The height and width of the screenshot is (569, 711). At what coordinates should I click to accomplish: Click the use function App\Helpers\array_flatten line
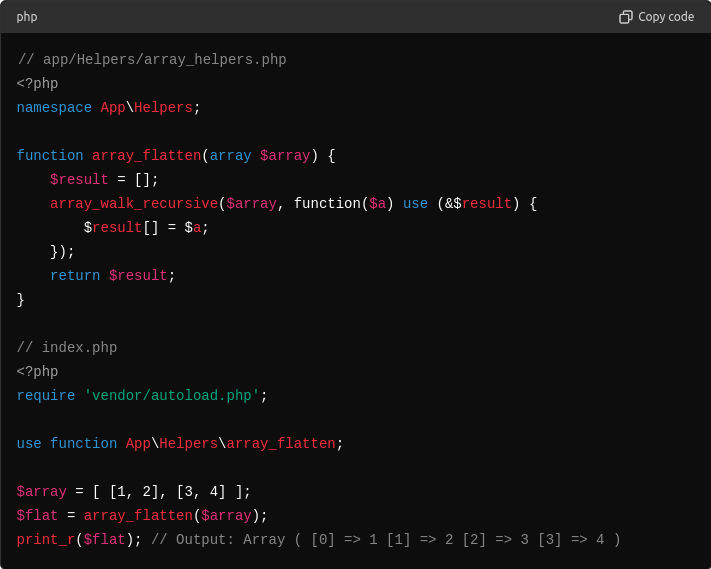coord(180,443)
